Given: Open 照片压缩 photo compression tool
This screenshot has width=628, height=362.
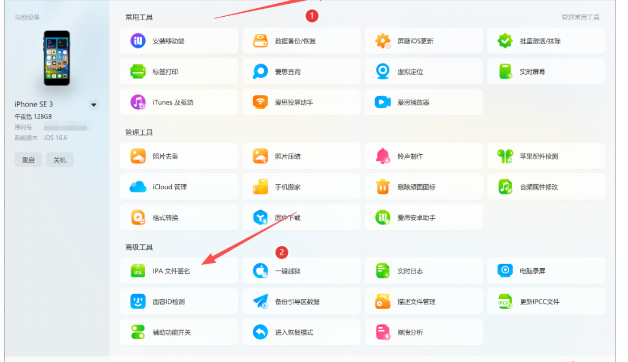Looking at the screenshot, I should point(301,156).
